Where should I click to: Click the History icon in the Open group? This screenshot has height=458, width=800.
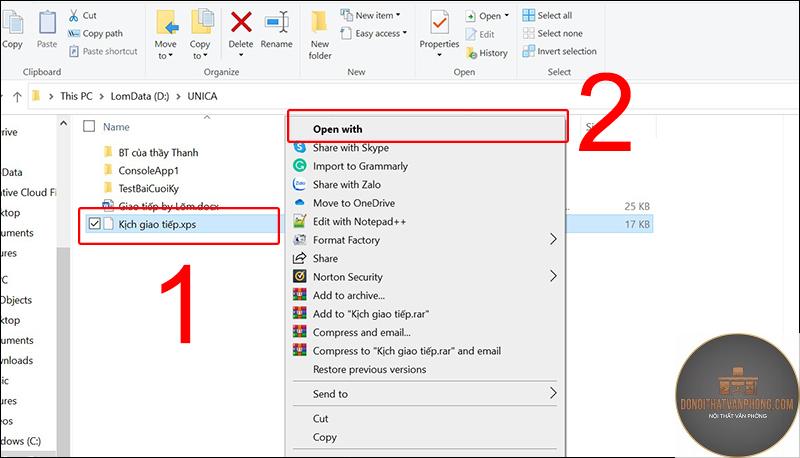(x=471, y=53)
